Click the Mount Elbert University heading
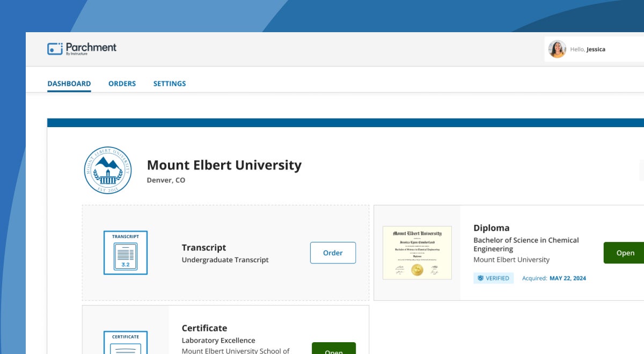The height and width of the screenshot is (354, 644). [x=224, y=165]
